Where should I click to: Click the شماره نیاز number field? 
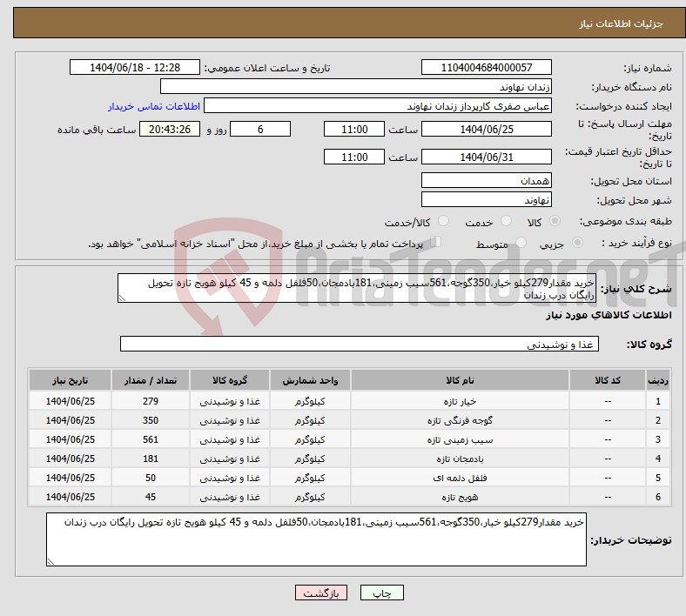click(x=486, y=68)
